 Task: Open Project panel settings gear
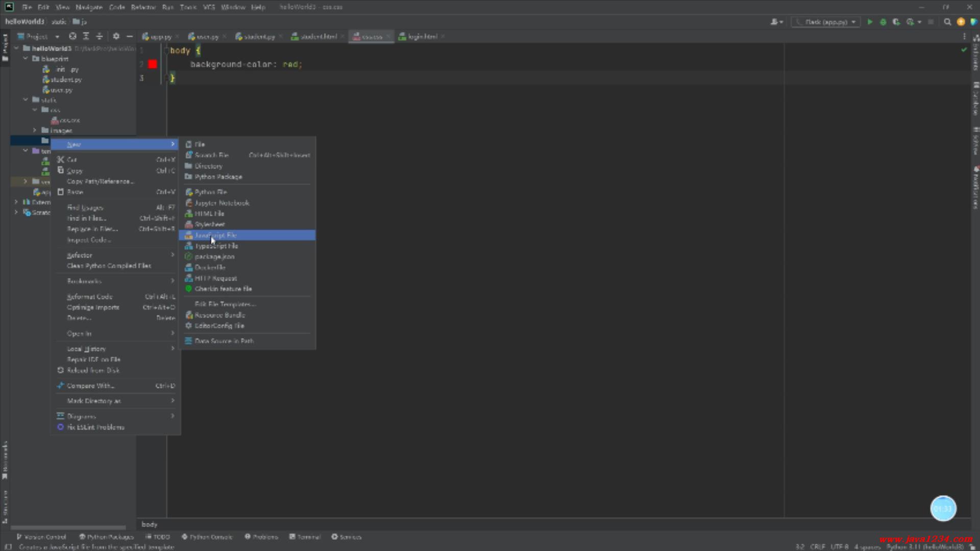point(116,36)
